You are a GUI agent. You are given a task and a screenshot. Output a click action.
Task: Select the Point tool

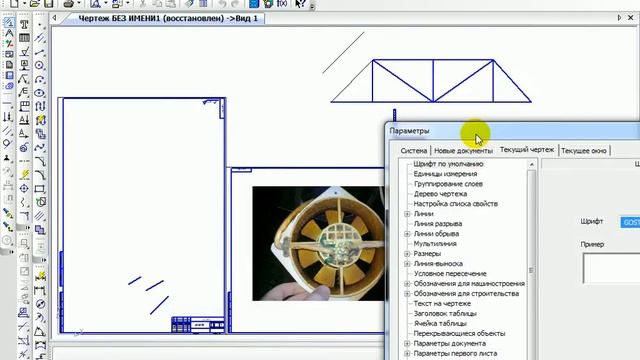[x=40, y=25]
